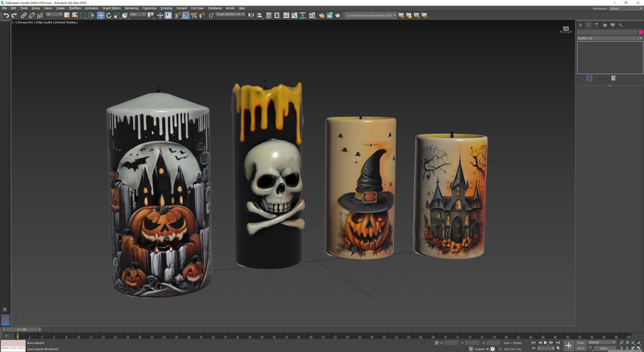The width and height of the screenshot is (644, 352).
Task: Toggle the Selection Lock padlock
Action: (430, 343)
